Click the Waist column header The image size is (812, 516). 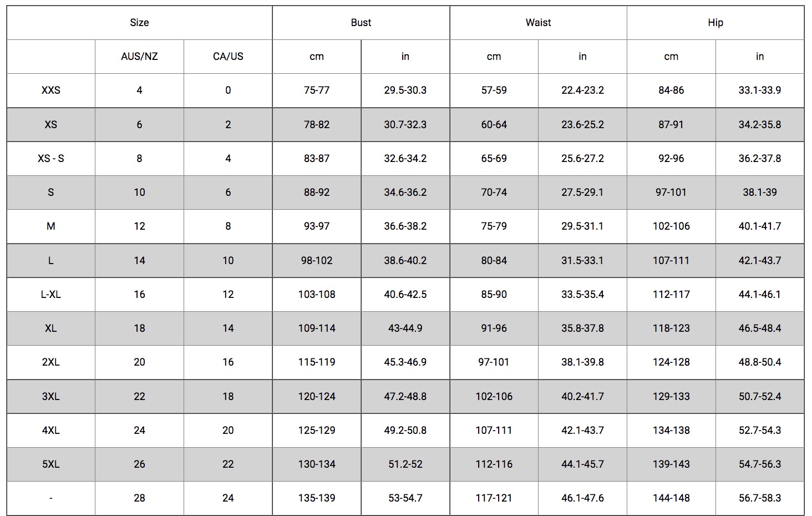coord(538,23)
